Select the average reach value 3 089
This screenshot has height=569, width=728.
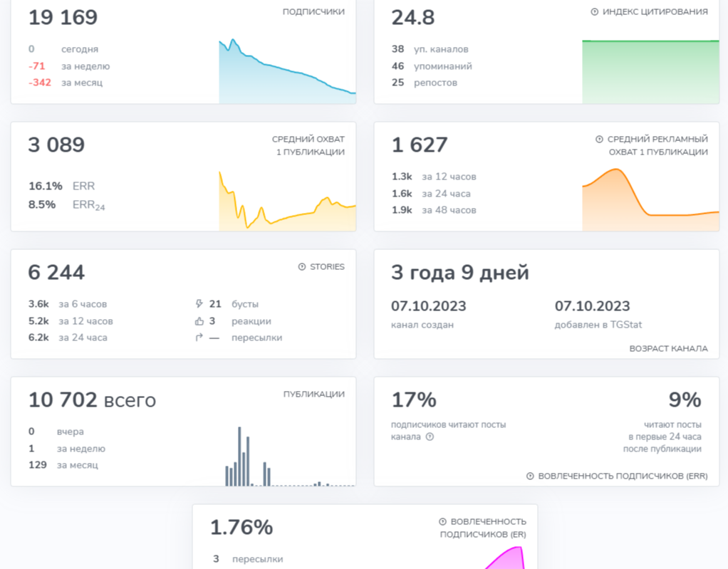[x=57, y=145]
